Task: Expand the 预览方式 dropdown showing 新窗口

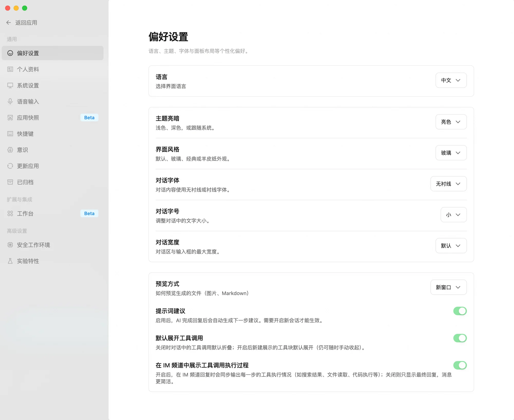Action: click(448, 287)
